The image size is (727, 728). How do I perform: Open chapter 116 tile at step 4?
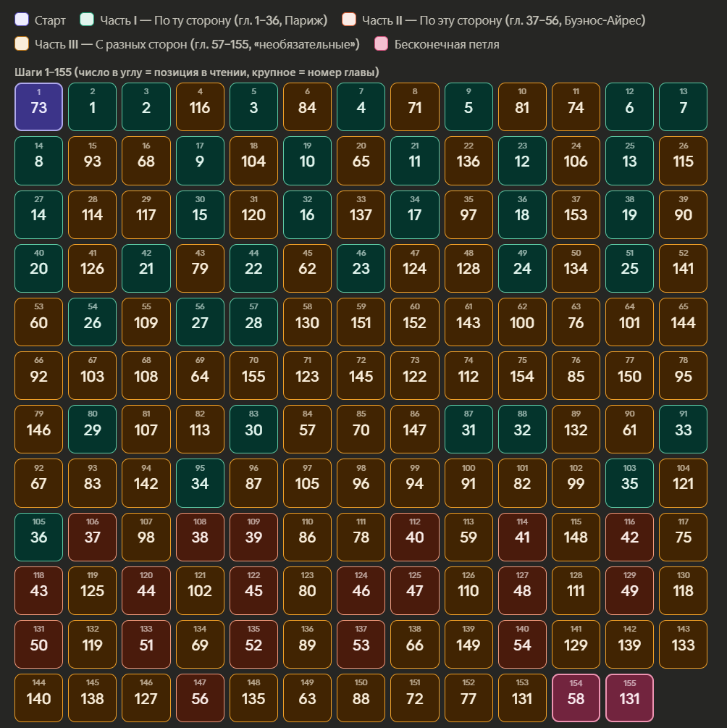pos(200,107)
